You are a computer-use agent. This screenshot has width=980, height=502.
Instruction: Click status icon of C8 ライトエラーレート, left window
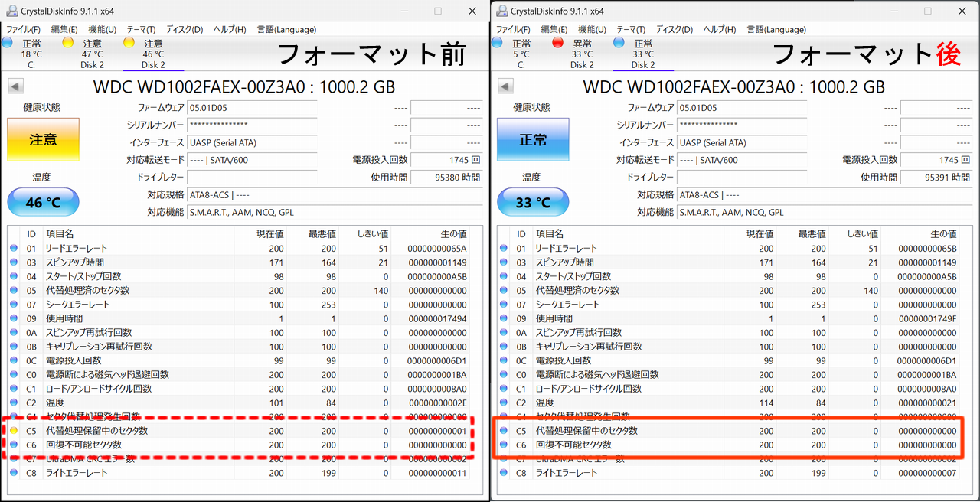14,473
